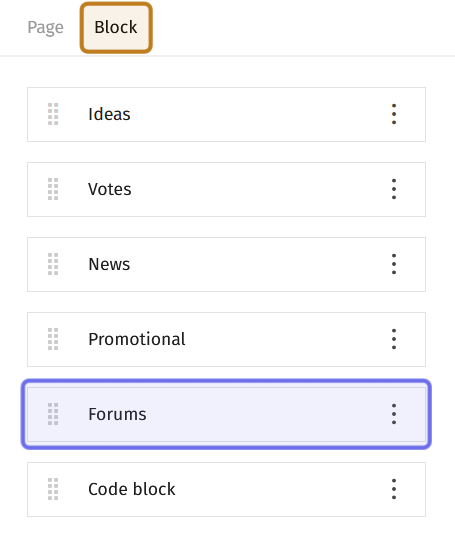Screen dimensions: 455x539
Task: Select the News block item
Action: pyautogui.click(x=226, y=264)
